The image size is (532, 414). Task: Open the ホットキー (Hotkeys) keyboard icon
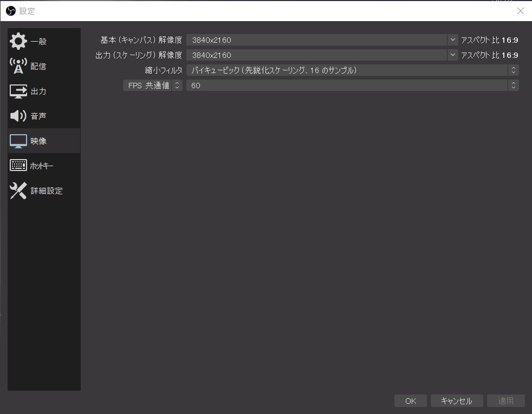(18, 165)
